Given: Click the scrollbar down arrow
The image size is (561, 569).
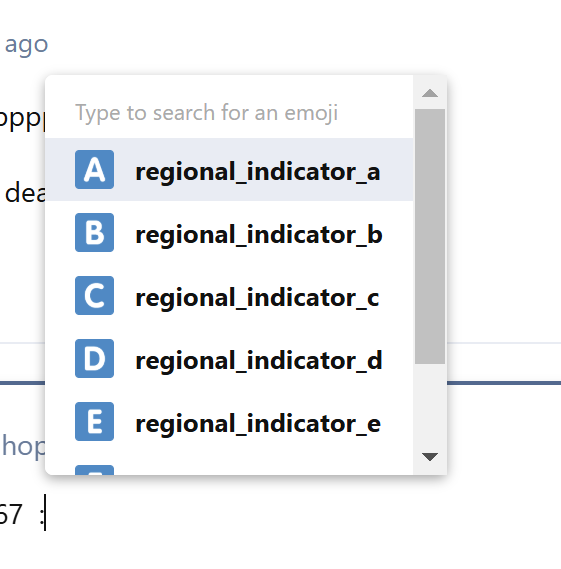Looking at the screenshot, I should [430, 457].
